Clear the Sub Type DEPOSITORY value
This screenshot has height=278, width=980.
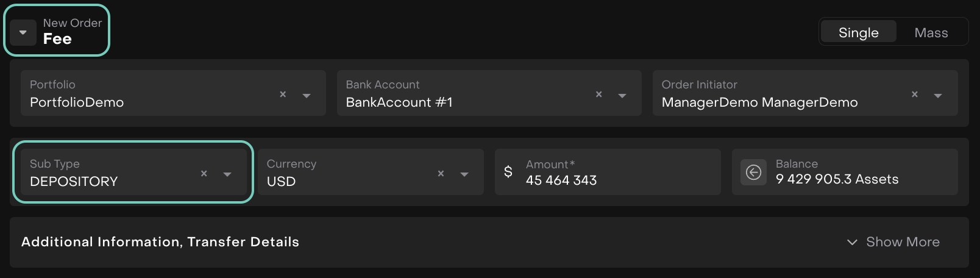204,174
